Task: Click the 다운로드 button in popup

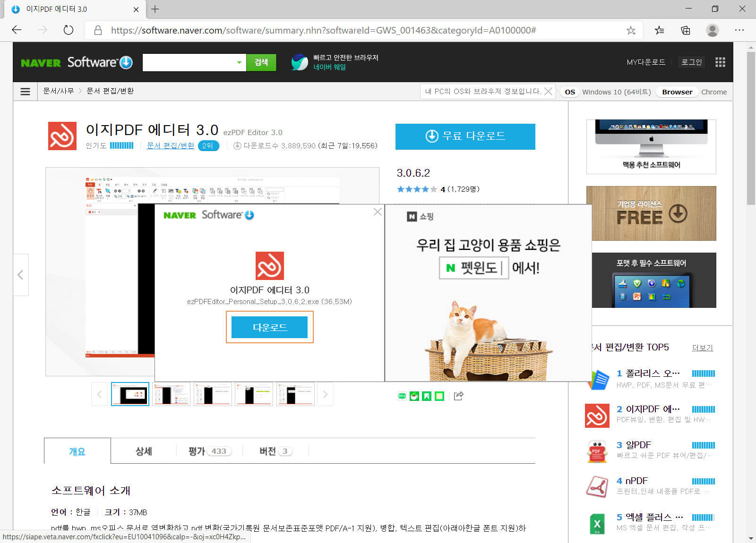Action: pyautogui.click(x=270, y=327)
